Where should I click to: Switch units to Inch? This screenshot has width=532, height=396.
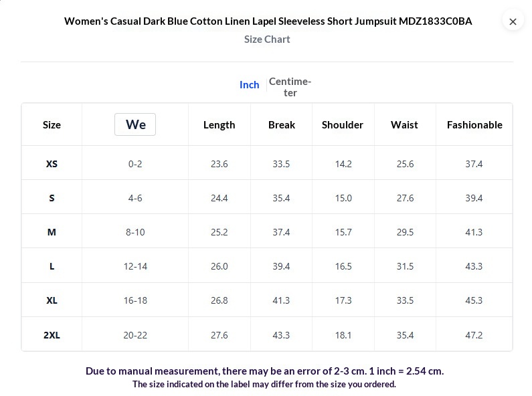249,84
